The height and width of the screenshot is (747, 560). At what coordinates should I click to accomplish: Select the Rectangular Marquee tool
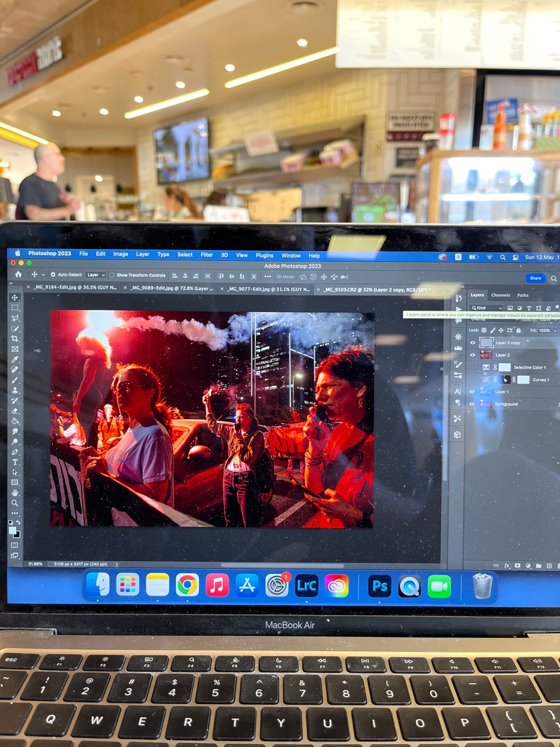[15, 308]
